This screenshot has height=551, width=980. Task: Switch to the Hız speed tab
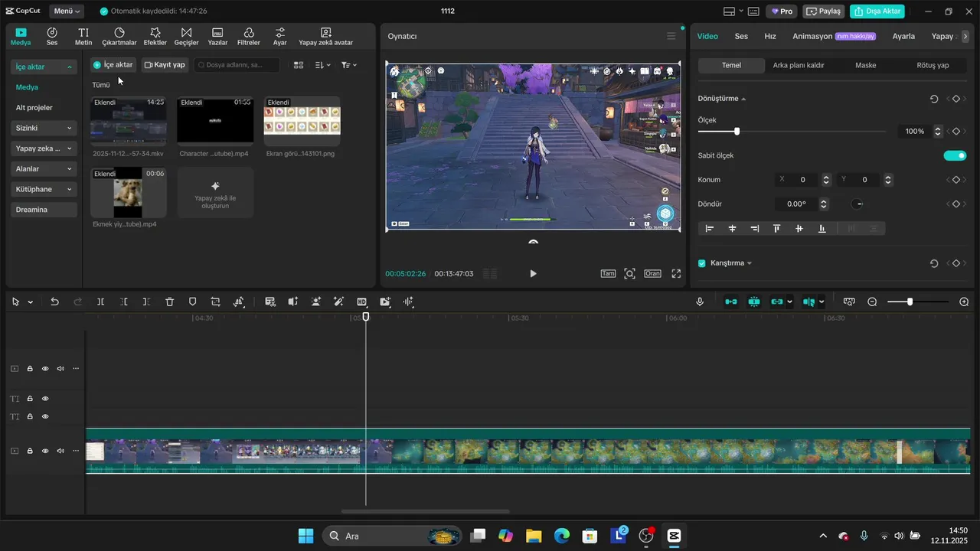click(770, 36)
